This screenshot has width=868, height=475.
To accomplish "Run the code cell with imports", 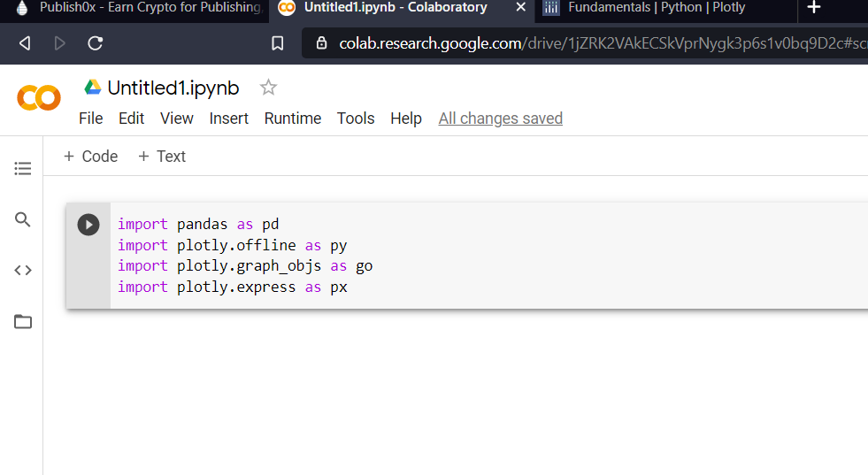I will pos(88,225).
